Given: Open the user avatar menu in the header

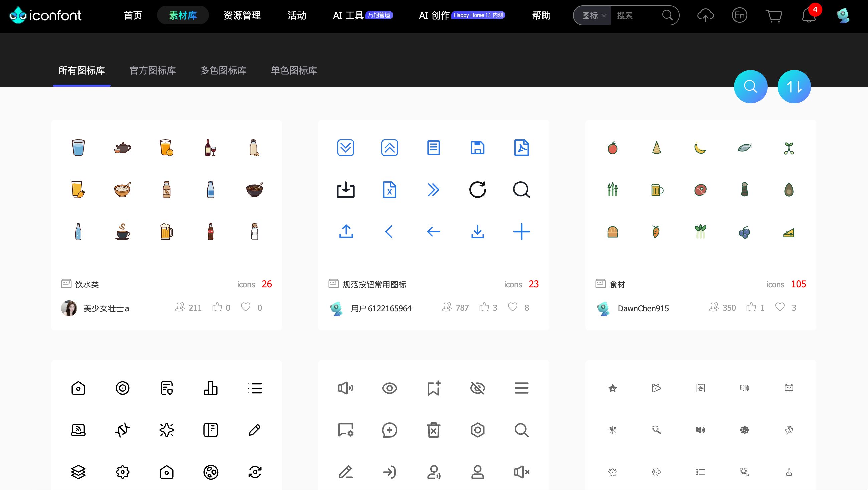Looking at the screenshot, I should pos(843,15).
